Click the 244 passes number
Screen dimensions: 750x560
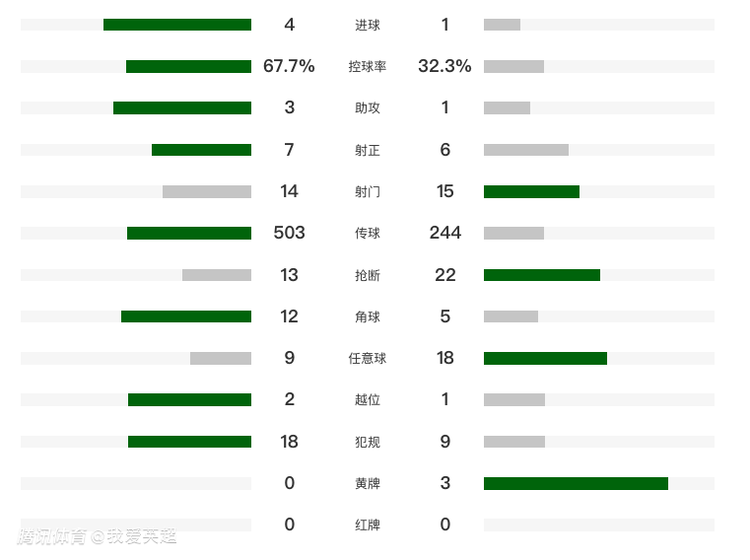pos(444,233)
